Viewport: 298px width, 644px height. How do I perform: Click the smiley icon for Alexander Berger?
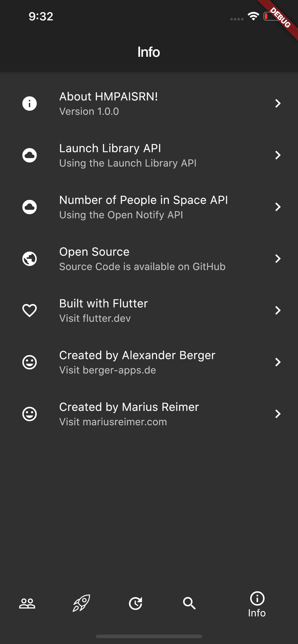29,362
